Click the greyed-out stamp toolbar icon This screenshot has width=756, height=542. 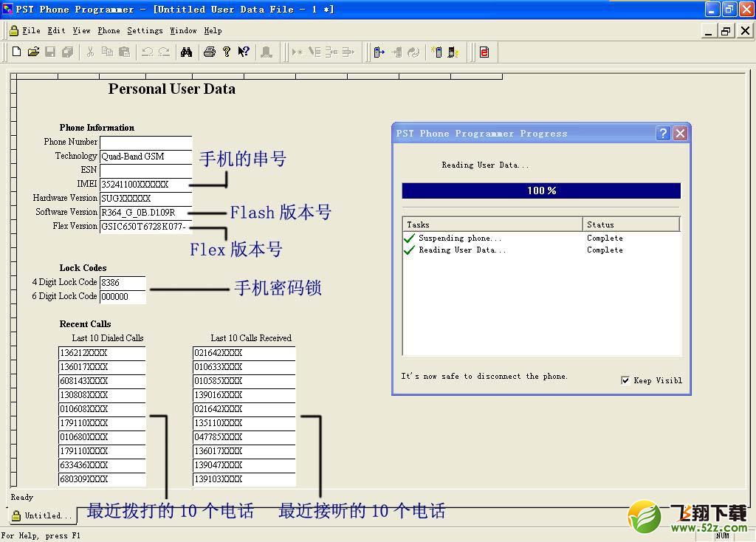pyautogui.click(x=266, y=52)
